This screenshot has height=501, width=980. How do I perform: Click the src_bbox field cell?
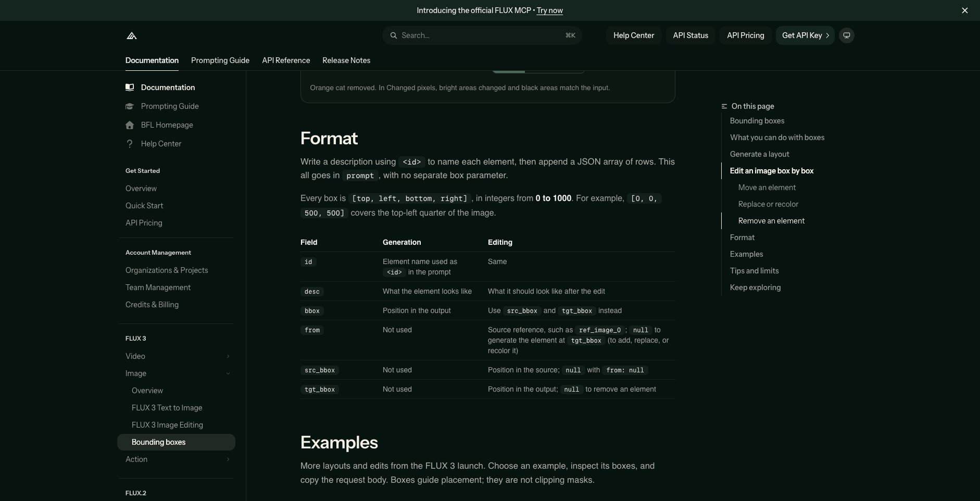pyautogui.click(x=320, y=370)
